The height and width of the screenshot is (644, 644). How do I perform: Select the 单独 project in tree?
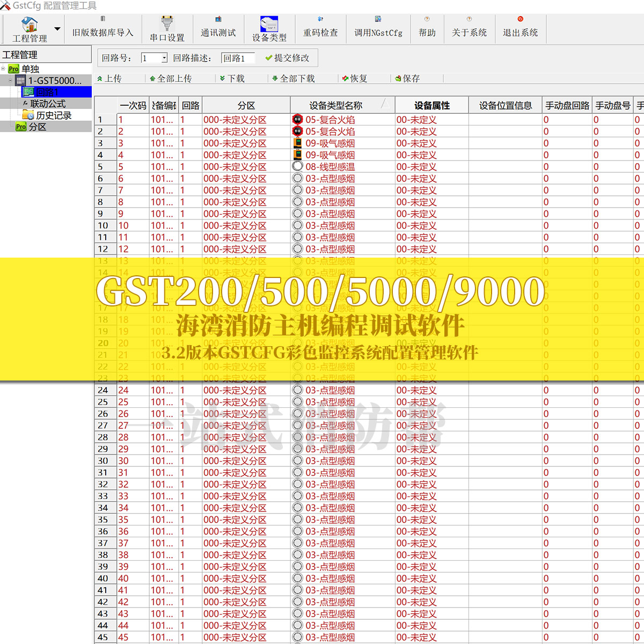pyautogui.click(x=31, y=69)
